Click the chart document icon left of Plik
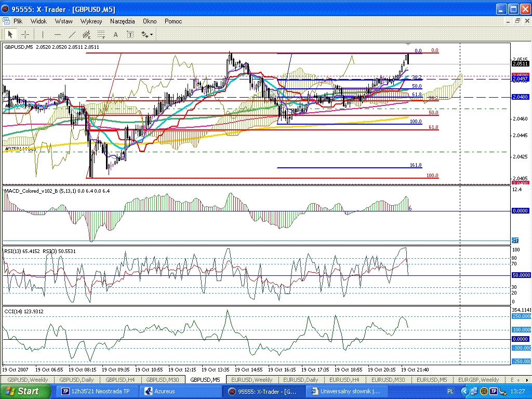 coord(6,21)
